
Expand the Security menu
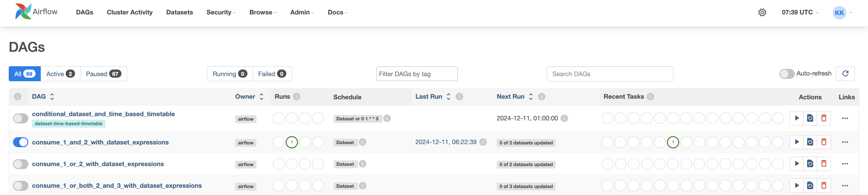tap(221, 12)
